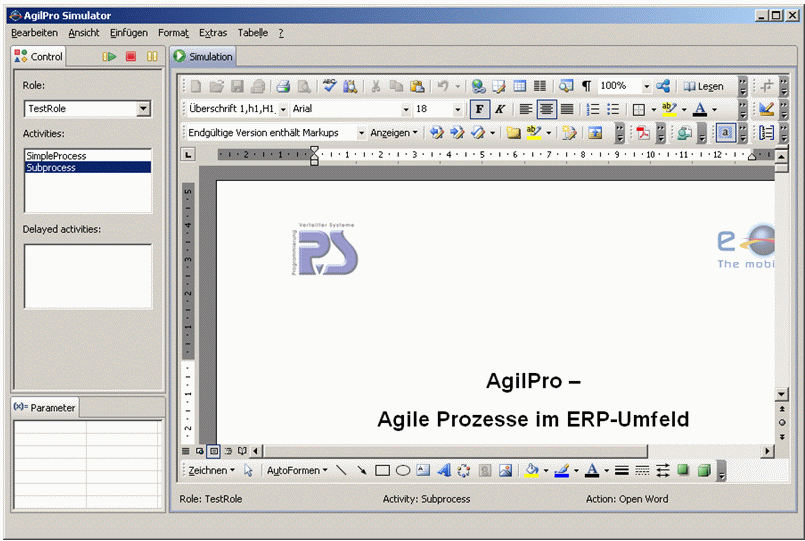
Task: Click the Insert Hyperlink globe icon
Action: (x=478, y=86)
